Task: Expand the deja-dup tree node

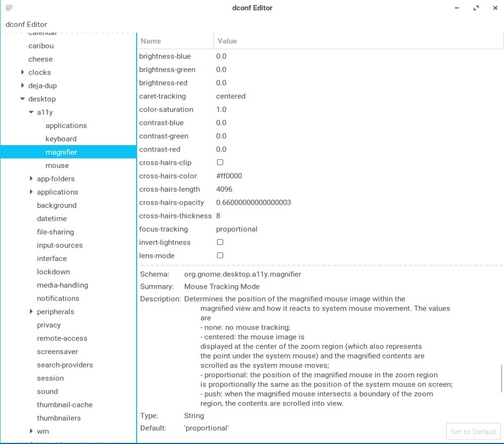Action: click(x=23, y=85)
